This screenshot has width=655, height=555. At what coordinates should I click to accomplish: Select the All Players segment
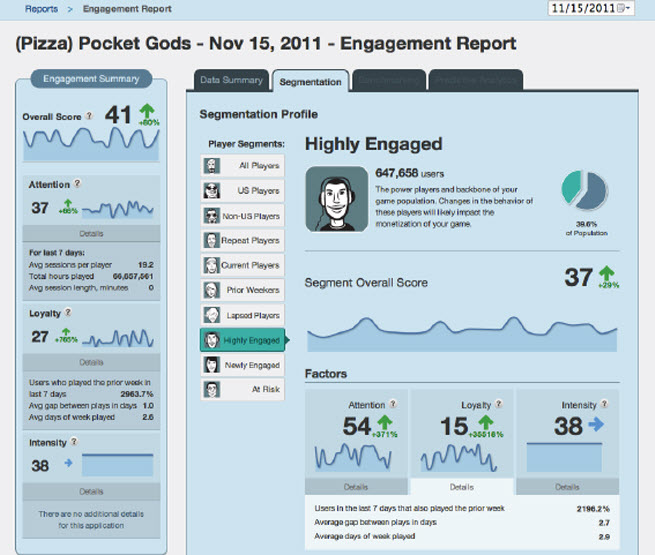click(243, 166)
